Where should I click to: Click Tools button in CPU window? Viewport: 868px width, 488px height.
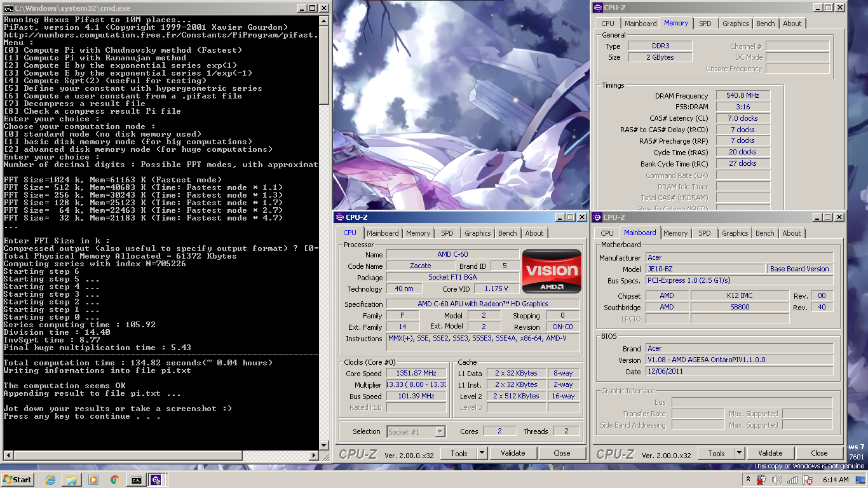pyautogui.click(x=459, y=453)
